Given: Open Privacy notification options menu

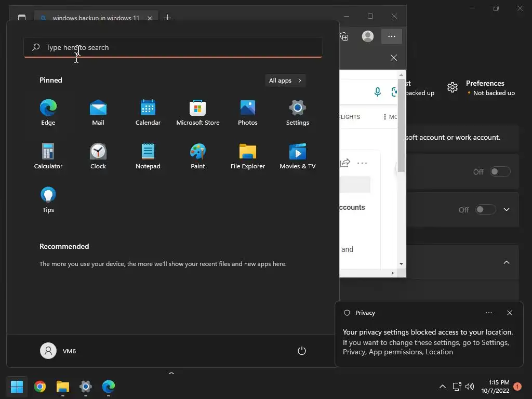Looking at the screenshot, I should coord(489,313).
